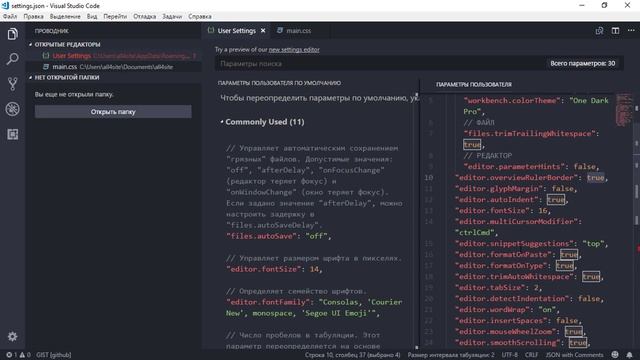Open the Debug view in activity bar
The image size is (640, 360).
[13, 109]
